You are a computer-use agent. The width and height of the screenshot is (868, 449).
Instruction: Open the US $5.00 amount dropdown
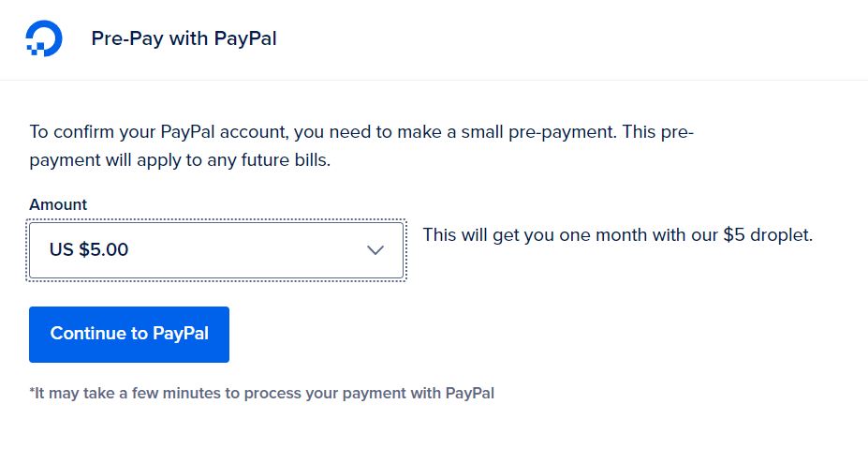point(216,250)
